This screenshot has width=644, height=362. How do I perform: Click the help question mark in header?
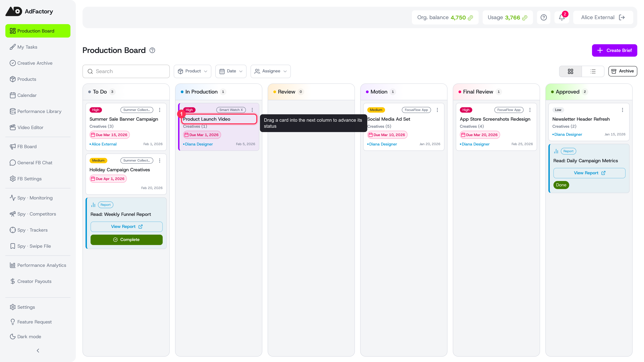coord(544,17)
